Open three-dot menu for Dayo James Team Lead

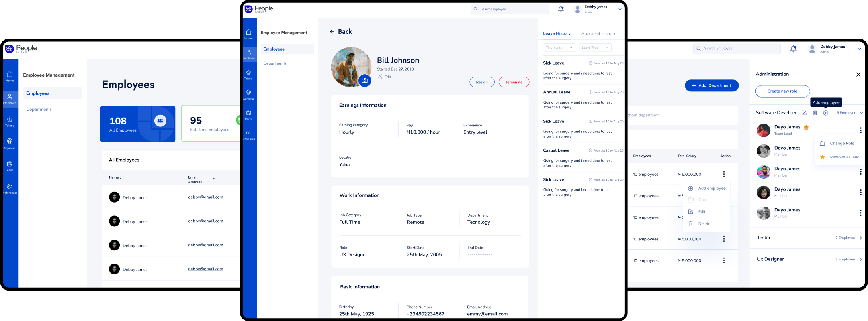point(860,130)
